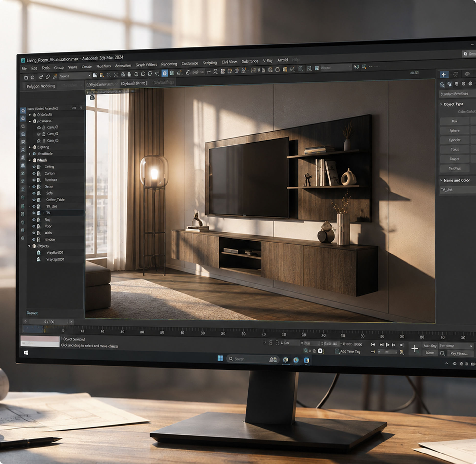The height and width of the screenshot is (464, 476).
Task: Select the Lights category icon under the Create tab
Action: click(456, 84)
